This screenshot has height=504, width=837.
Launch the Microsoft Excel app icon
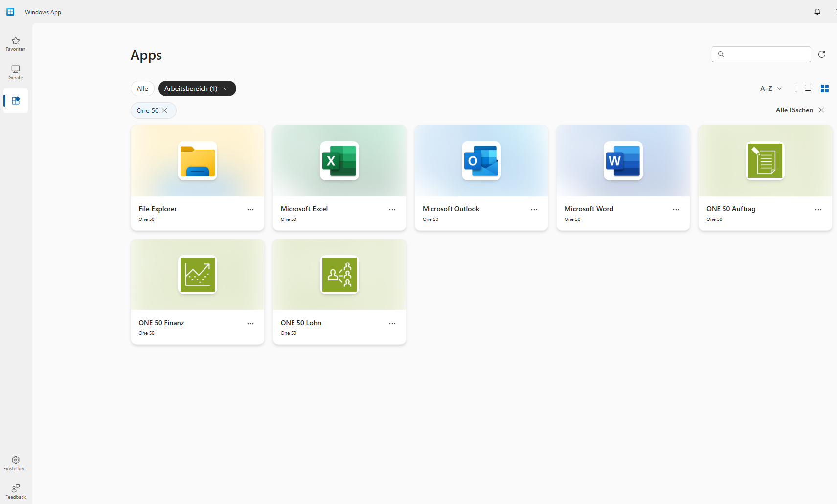(x=339, y=161)
